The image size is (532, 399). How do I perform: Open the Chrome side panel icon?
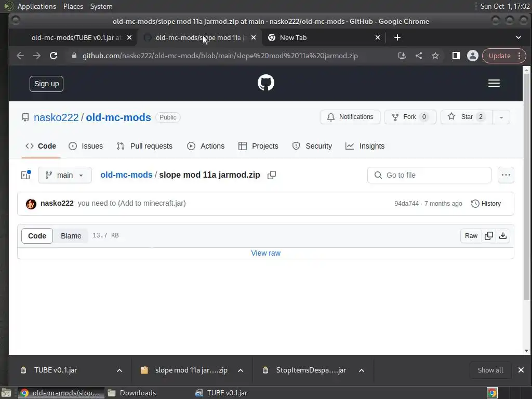[456, 56]
